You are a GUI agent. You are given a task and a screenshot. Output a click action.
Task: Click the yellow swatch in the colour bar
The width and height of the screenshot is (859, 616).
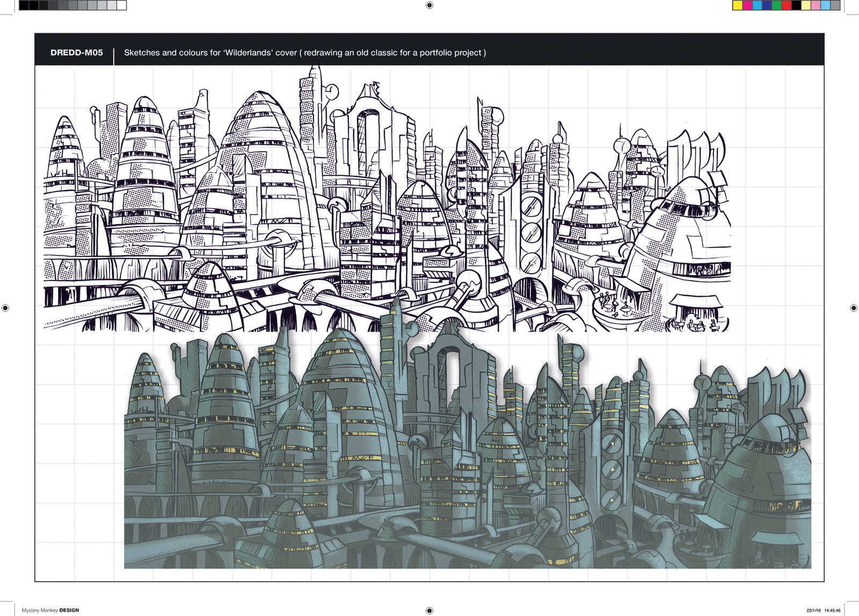coord(738,5)
